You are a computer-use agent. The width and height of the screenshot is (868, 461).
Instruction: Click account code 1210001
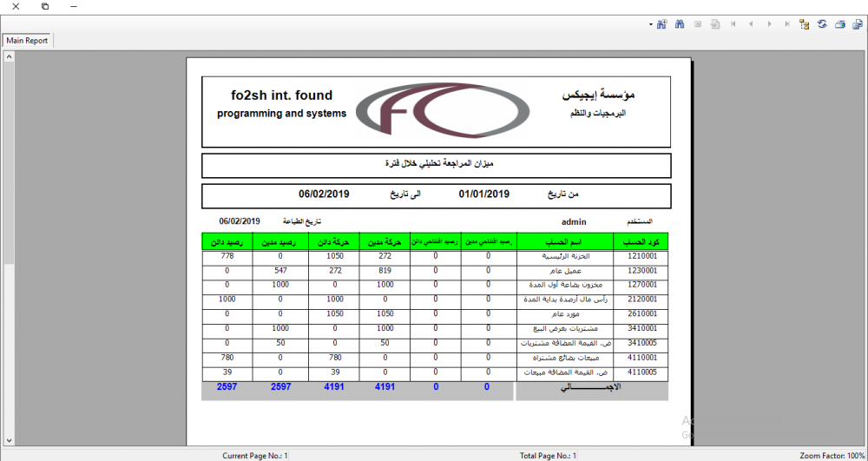pyautogui.click(x=642, y=256)
